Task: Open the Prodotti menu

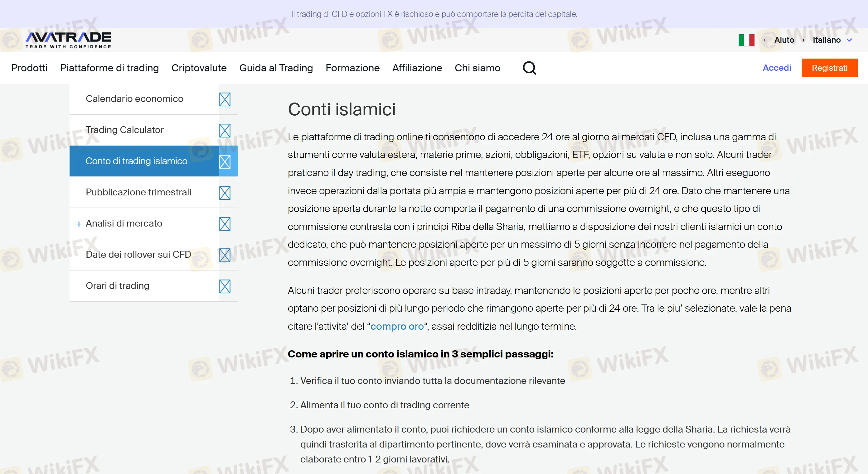Action: coord(29,68)
